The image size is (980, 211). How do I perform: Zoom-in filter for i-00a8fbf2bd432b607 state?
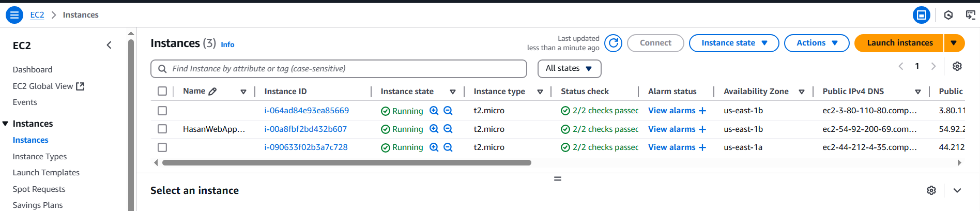[x=434, y=129]
